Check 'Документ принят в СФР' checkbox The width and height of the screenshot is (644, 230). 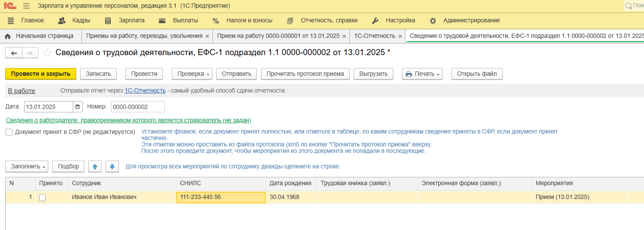tap(9, 132)
